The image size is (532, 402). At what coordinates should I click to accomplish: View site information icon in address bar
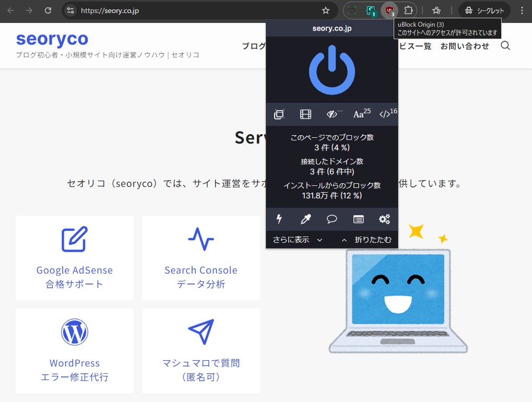pyautogui.click(x=70, y=10)
